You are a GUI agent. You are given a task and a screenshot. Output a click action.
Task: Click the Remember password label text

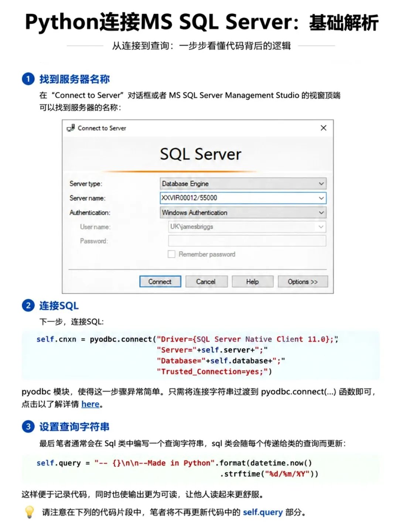207,254
